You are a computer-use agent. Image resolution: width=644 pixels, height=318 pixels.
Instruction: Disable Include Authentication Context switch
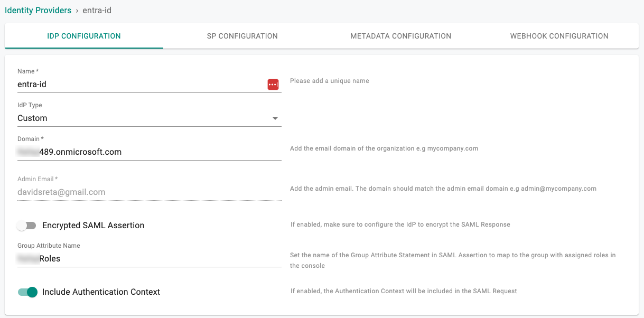click(x=27, y=292)
